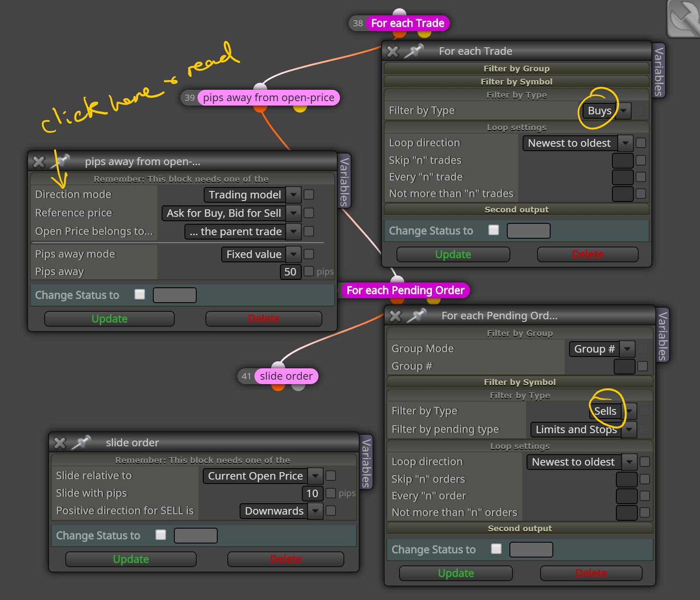Pin the For each Trade panel
Viewport: 700px width, 600px height.
(414, 51)
